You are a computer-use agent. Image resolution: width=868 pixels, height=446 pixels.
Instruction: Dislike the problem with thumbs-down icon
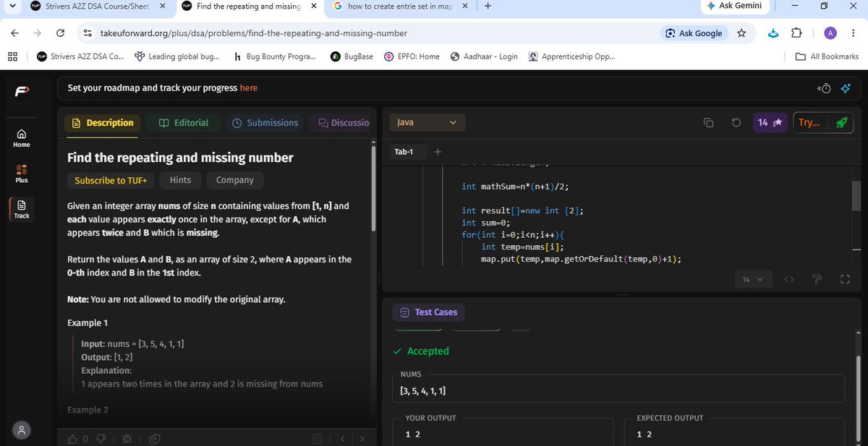tap(101, 439)
